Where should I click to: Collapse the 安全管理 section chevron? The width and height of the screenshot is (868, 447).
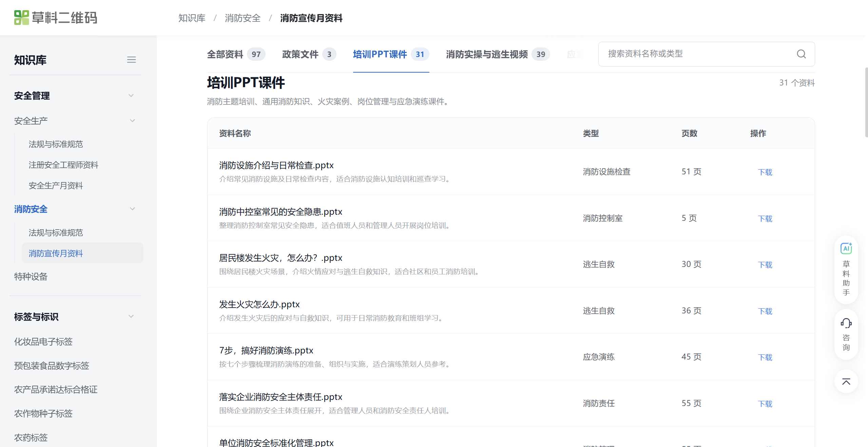pos(131,96)
